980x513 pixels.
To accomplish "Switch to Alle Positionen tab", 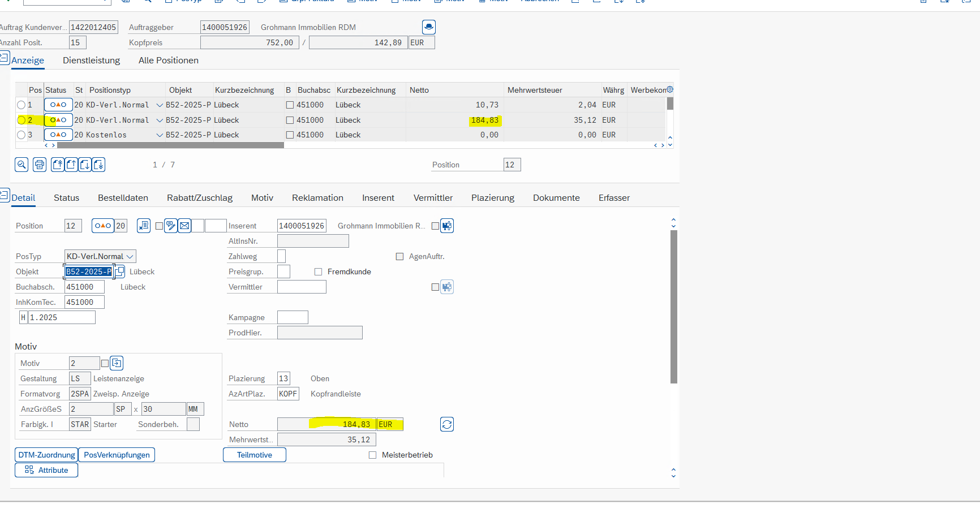I will [x=169, y=60].
